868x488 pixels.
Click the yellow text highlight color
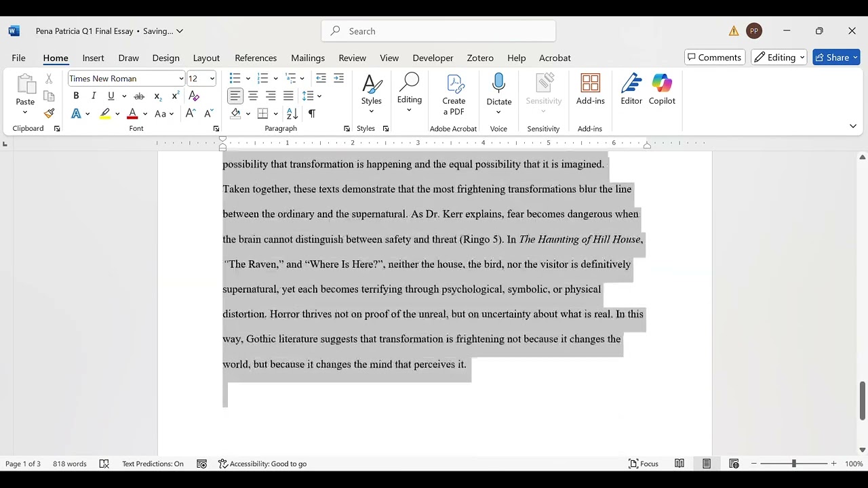coord(105,113)
